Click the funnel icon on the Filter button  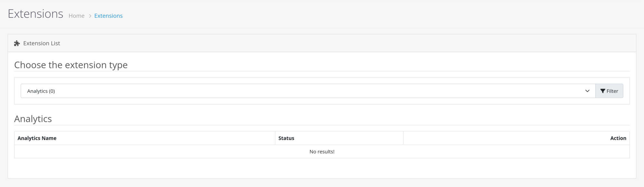click(603, 91)
